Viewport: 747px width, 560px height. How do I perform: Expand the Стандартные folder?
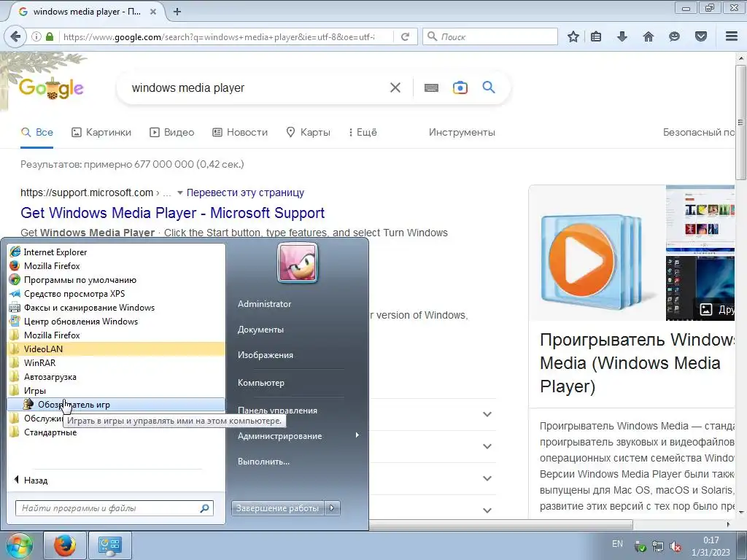(x=116, y=432)
